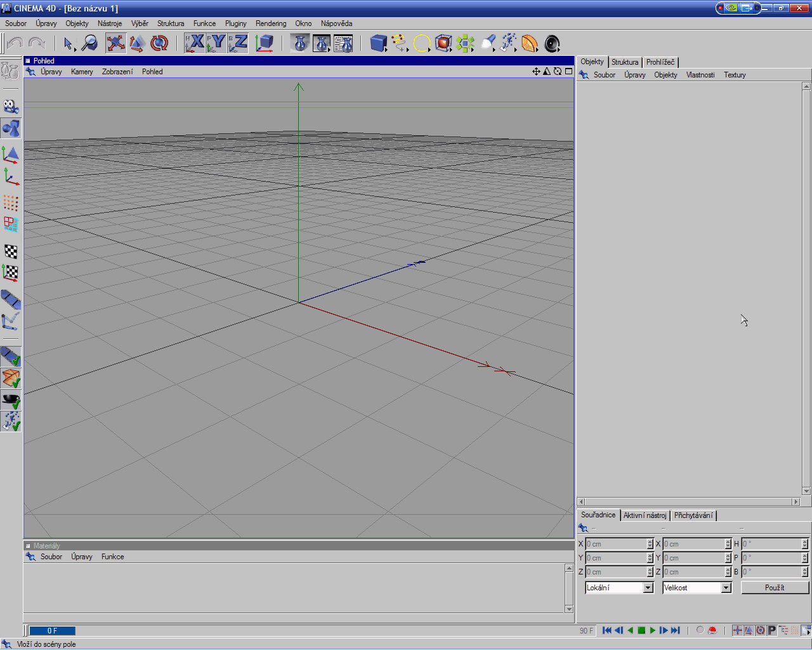Select the Texture axis mode icon
Viewport: 812px width, 650px height.
pos(11,273)
